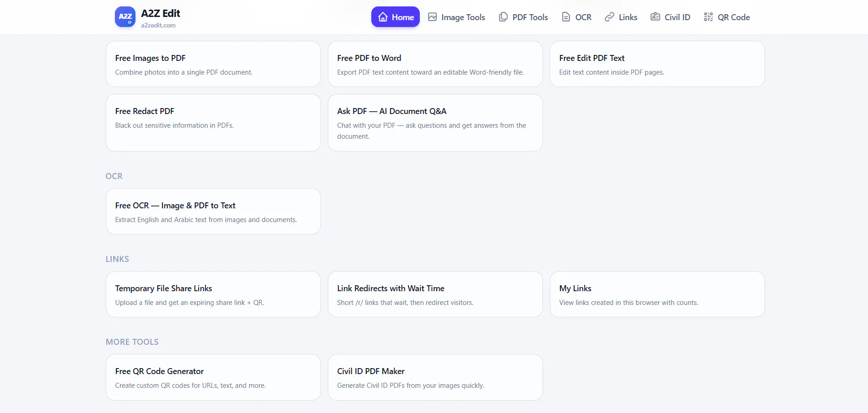Click the QR Code grid icon
This screenshot has height=413, width=868.
pos(708,17)
